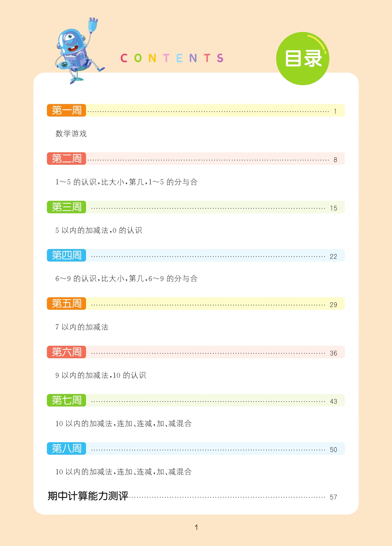Select the orange 第一周 label
Viewport: 392px width, 546px height.
pyautogui.click(x=66, y=110)
